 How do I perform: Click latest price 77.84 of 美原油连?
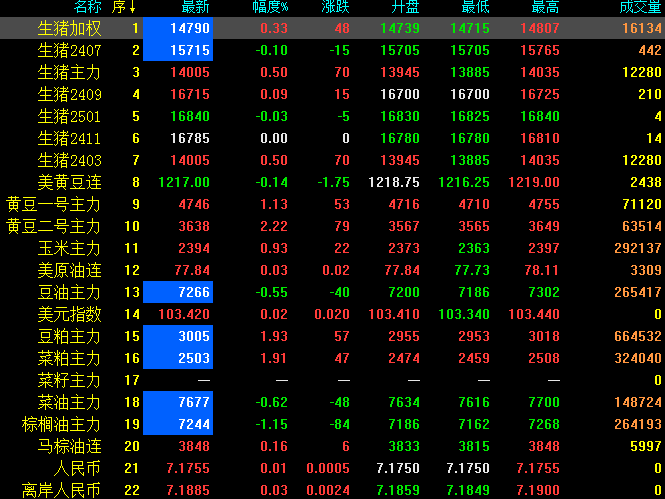point(192,270)
